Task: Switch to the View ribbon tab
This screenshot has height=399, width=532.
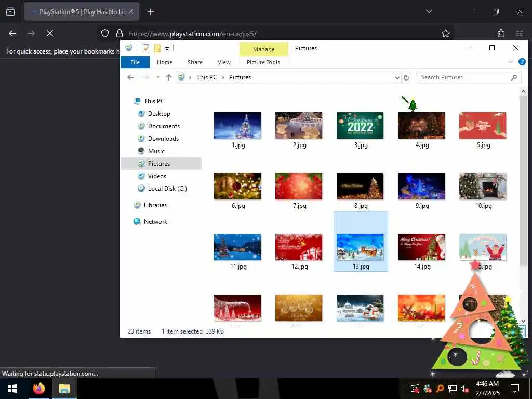Action: (x=224, y=62)
